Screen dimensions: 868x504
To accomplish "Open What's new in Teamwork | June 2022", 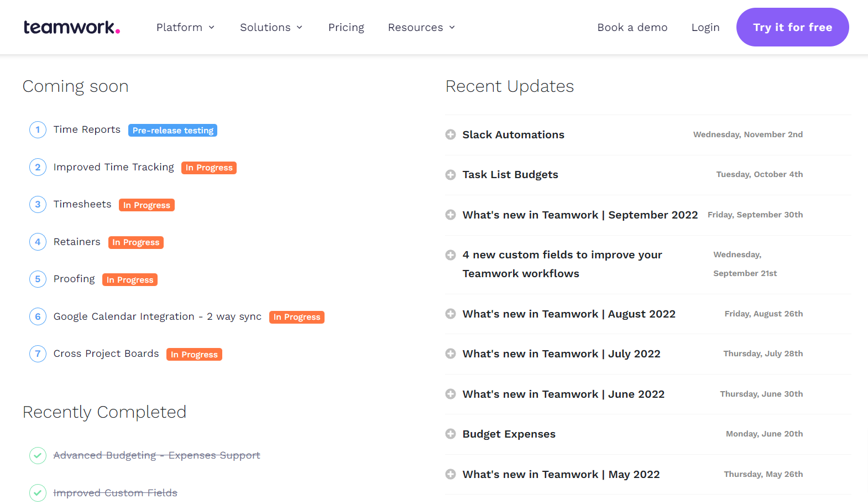I will click(x=563, y=394).
